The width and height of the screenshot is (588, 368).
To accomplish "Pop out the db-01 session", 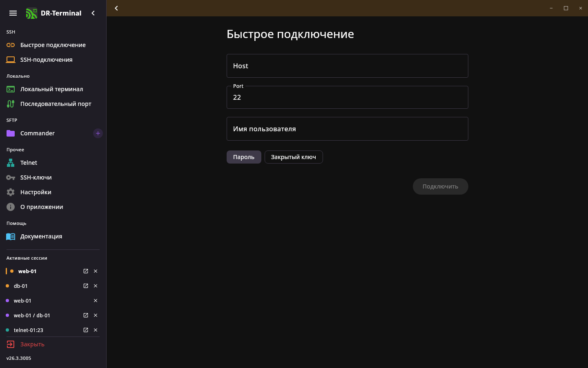I will [x=86, y=286].
